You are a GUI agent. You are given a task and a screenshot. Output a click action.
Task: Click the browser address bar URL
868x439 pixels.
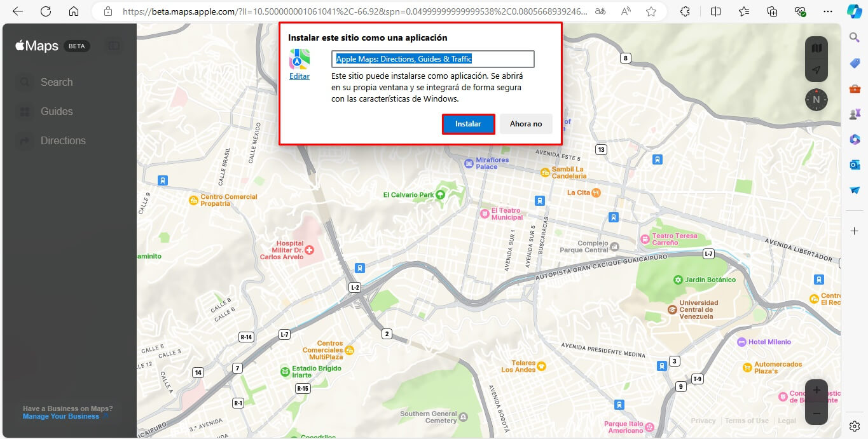coord(355,11)
